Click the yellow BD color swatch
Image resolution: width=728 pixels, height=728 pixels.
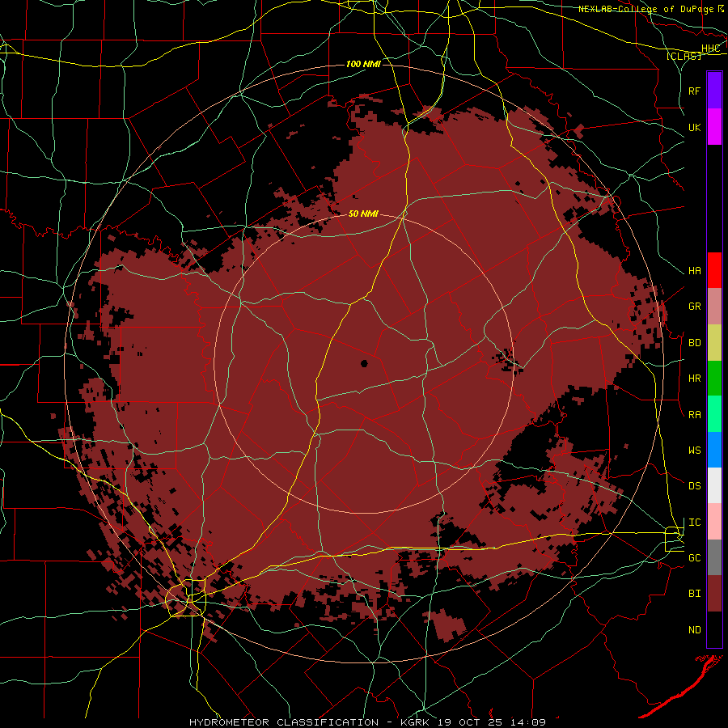click(714, 342)
